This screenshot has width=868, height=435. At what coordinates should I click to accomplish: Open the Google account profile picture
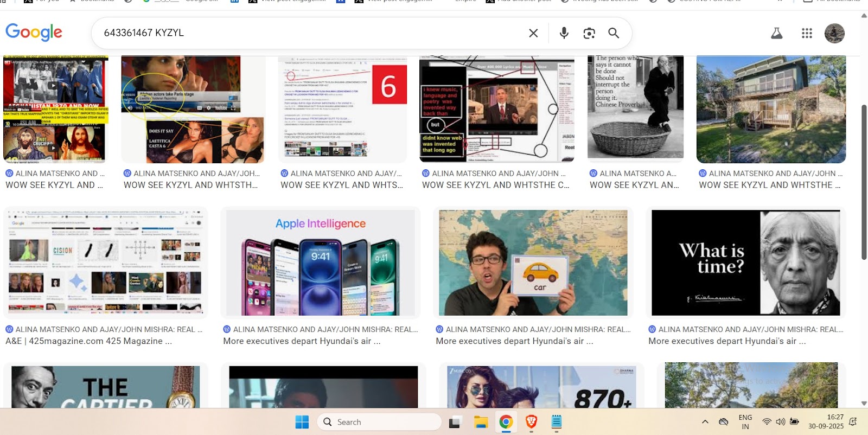(834, 33)
